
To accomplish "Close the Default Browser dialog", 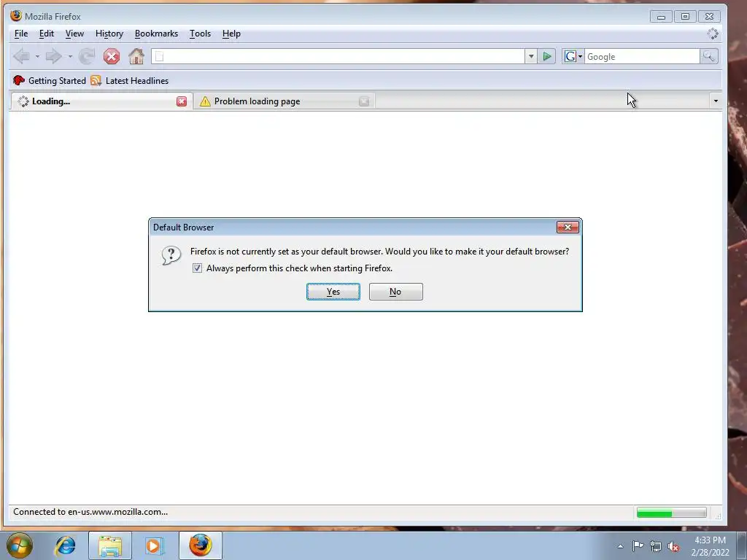I will pos(568,227).
